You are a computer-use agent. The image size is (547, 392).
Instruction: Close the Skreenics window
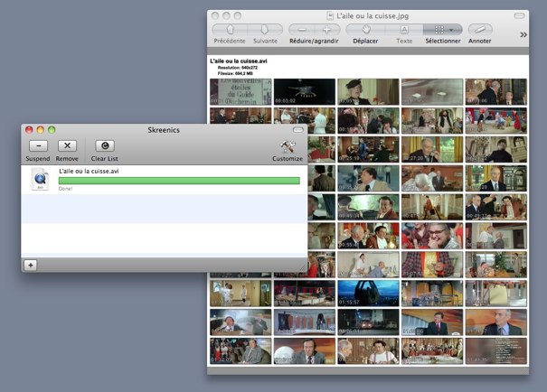(29, 130)
